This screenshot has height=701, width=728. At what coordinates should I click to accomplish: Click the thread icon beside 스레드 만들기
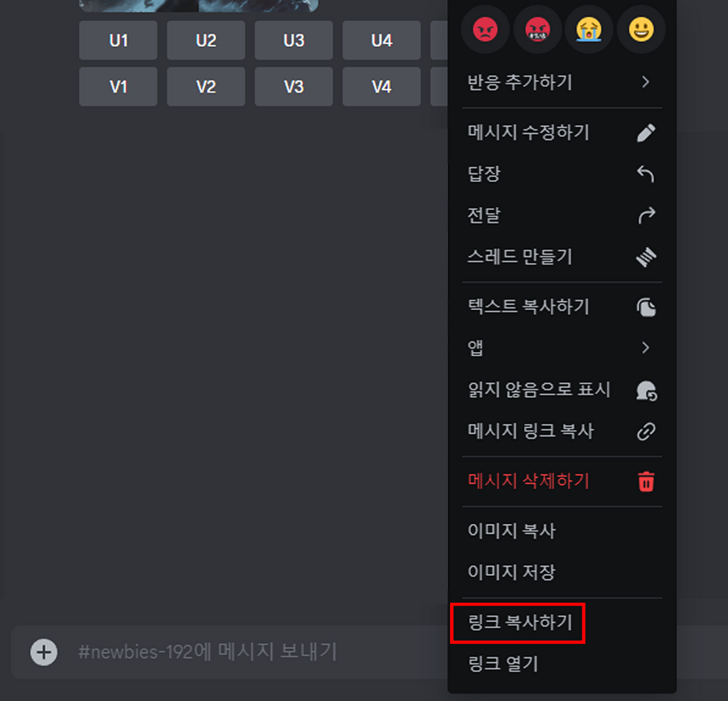point(646,257)
